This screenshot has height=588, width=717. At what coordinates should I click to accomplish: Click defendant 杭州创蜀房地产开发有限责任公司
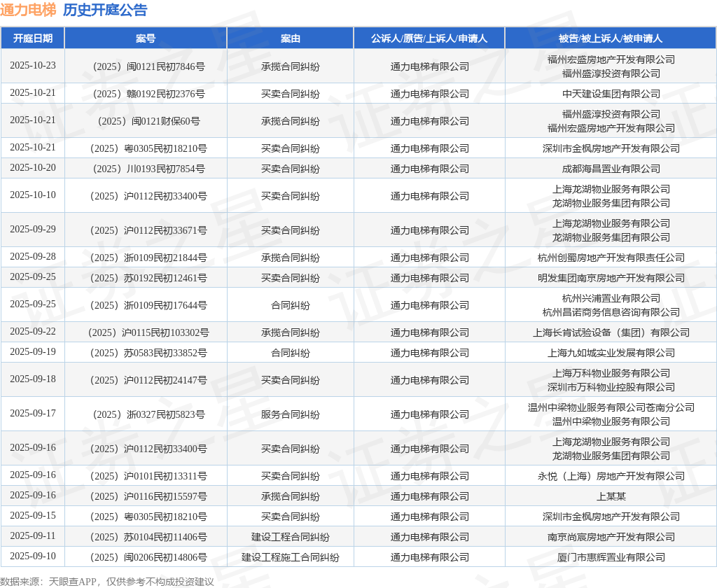click(x=611, y=258)
